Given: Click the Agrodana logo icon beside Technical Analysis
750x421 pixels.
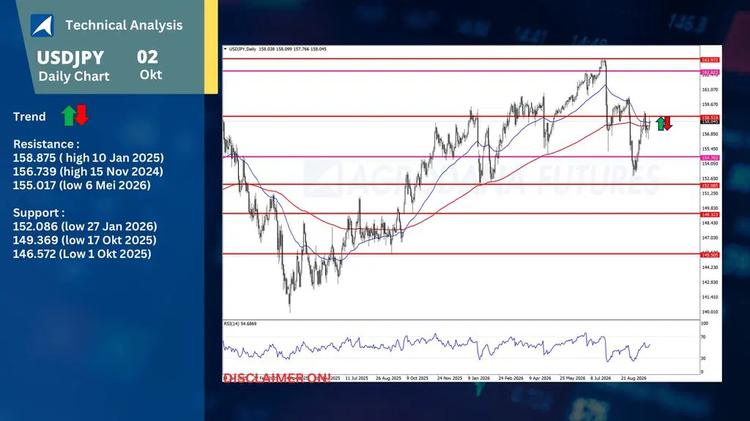Looking at the screenshot, I should click(x=42, y=25).
